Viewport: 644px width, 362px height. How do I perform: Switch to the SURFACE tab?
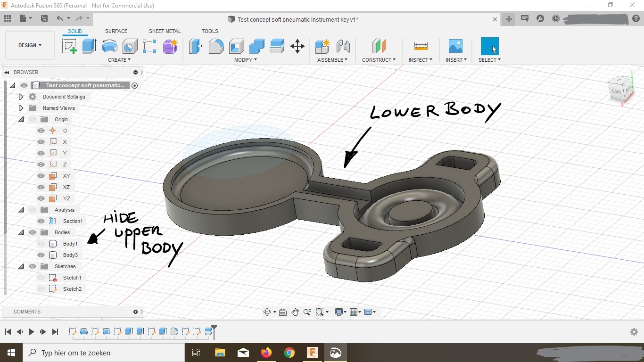pyautogui.click(x=116, y=31)
